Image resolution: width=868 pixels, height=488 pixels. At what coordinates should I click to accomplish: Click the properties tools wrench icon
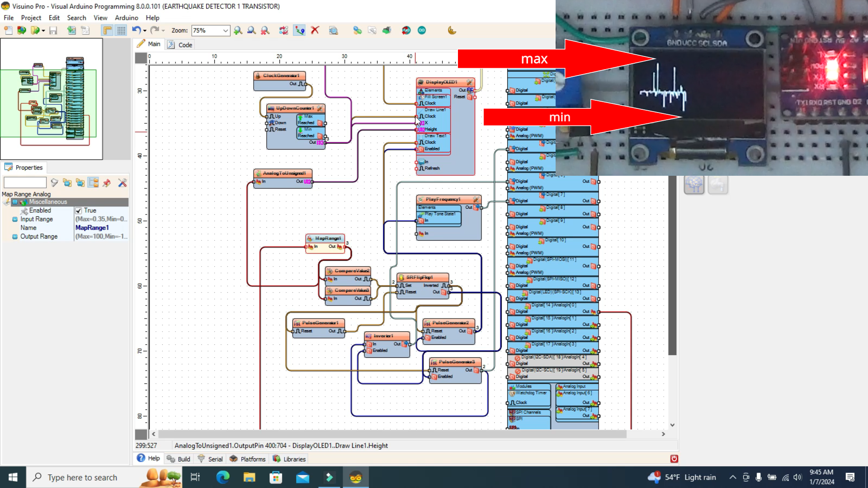point(122,183)
